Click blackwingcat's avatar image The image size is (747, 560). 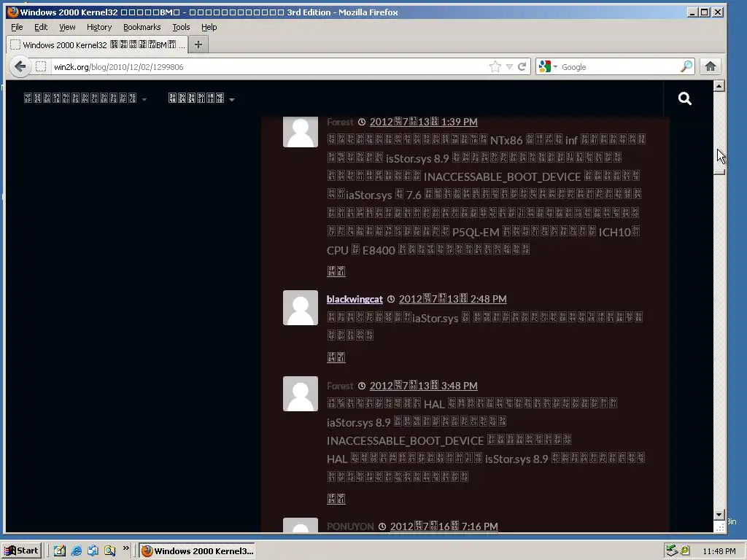pos(300,308)
